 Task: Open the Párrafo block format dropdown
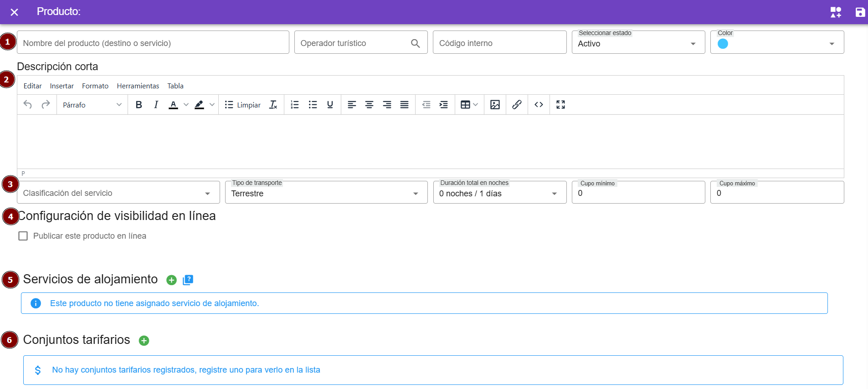coord(92,105)
